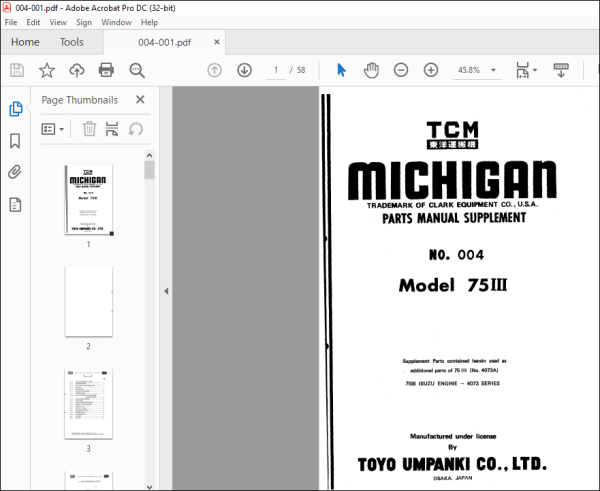Click the thumbnails scrollbar handle
Image resolution: width=600 pixels, height=491 pixels.
(150, 170)
